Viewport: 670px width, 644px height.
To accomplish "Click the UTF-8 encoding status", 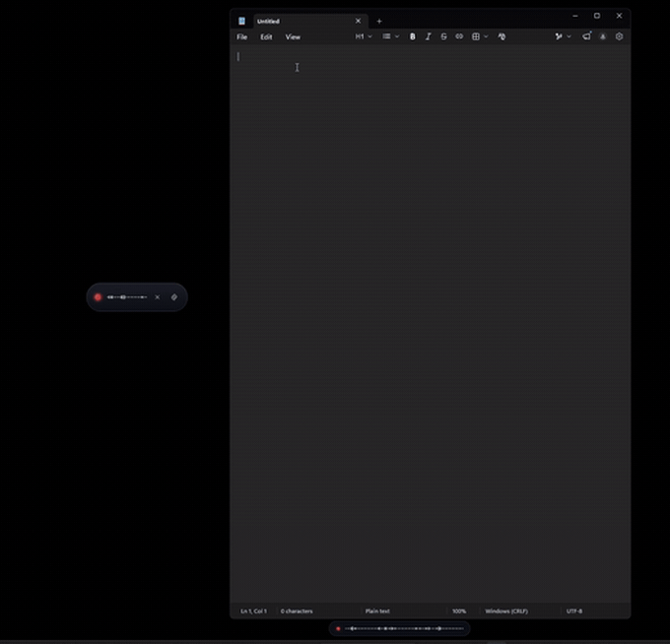I will (574, 612).
